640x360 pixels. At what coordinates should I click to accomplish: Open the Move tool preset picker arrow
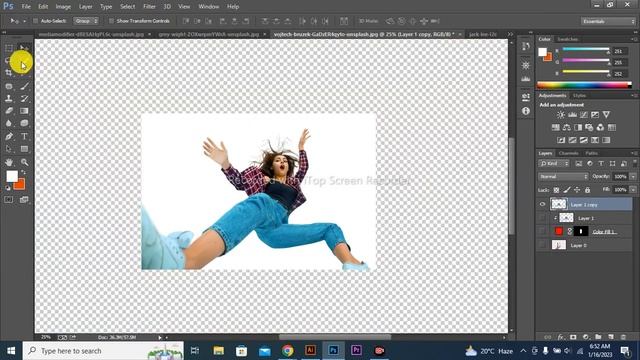(24, 21)
